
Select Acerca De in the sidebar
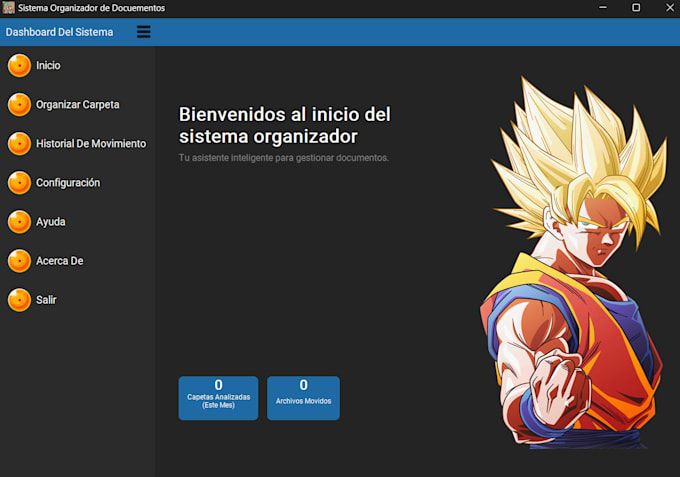[x=60, y=261]
